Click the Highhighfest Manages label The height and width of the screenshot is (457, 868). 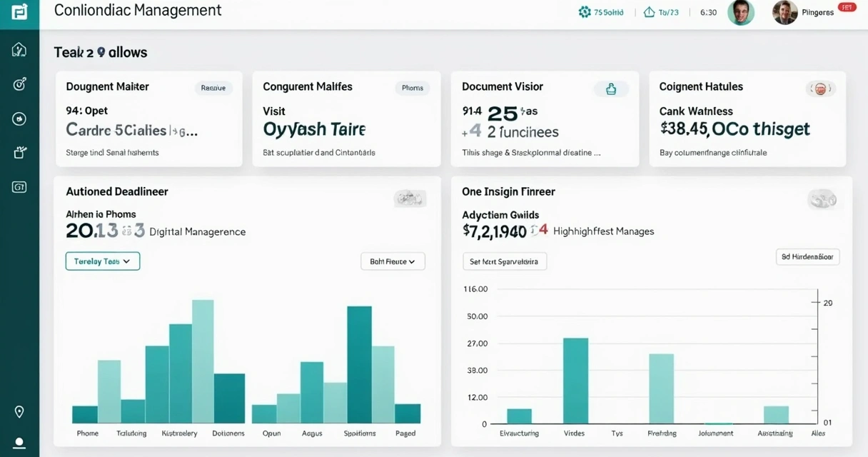pyautogui.click(x=604, y=231)
